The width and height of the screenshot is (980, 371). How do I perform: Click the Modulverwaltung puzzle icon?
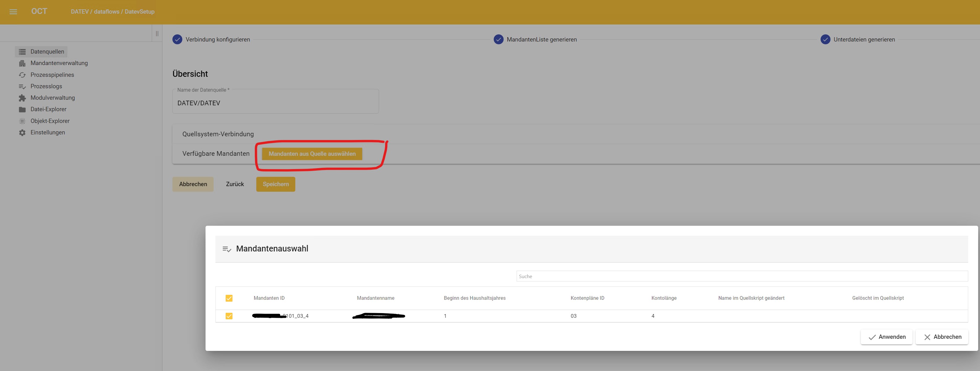[x=23, y=98]
